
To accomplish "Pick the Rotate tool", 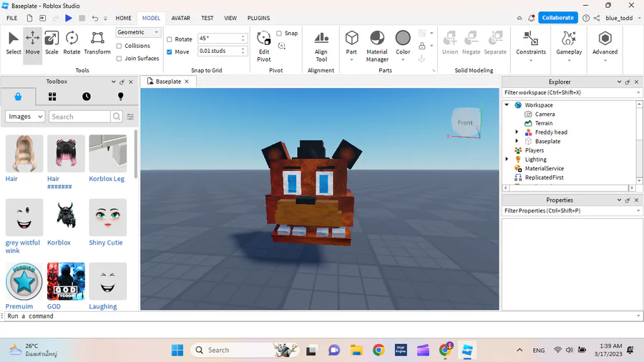I will click(72, 43).
